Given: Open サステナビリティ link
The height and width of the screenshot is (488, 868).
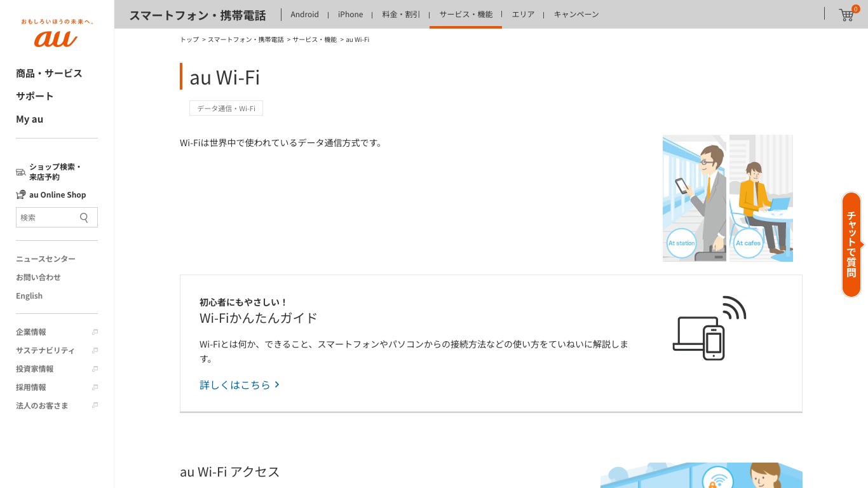Looking at the screenshot, I should pos(45,351).
